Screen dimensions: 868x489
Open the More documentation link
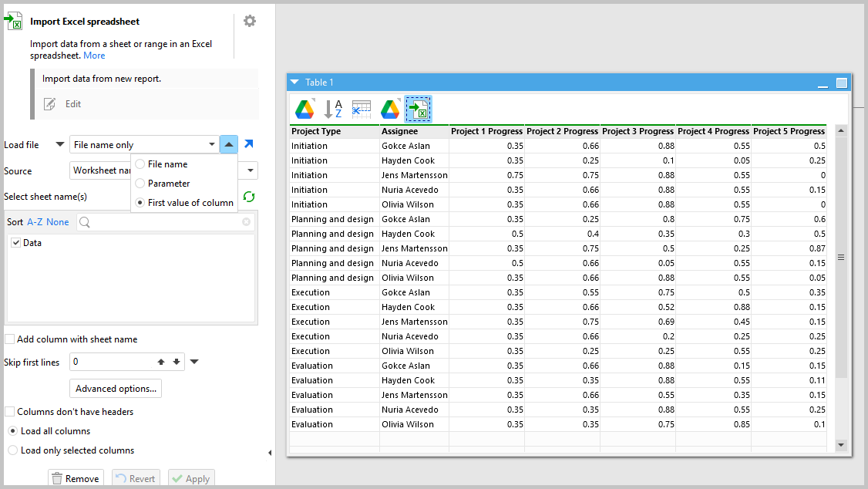[x=94, y=56]
